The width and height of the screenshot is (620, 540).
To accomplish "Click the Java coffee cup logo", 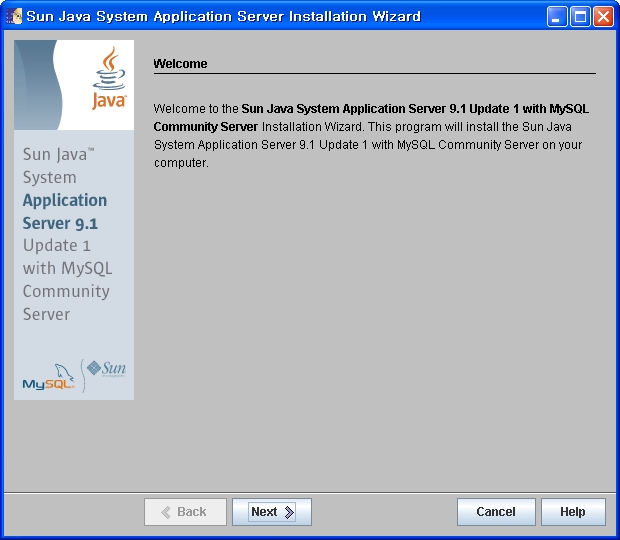I will [109, 78].
